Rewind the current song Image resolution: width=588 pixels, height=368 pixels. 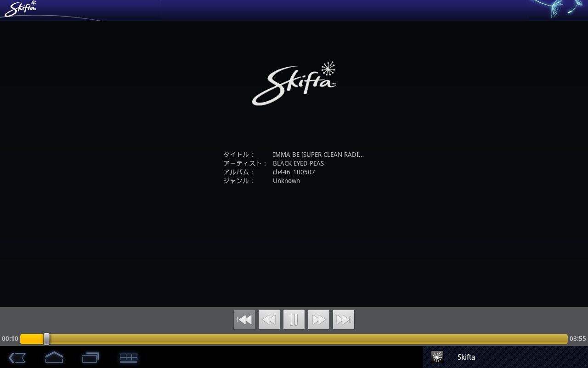tap(269, 319)
